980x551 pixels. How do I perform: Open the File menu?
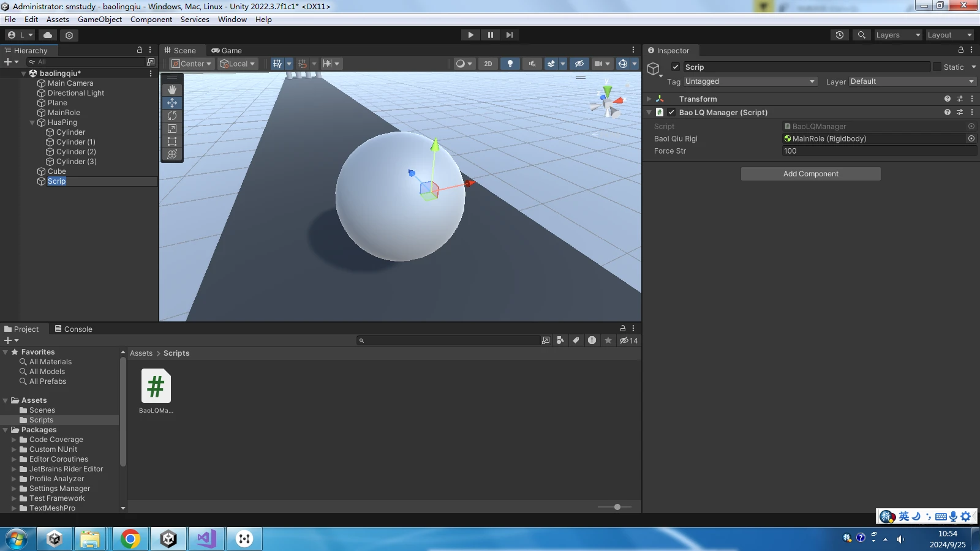click(x=10, y=19)
